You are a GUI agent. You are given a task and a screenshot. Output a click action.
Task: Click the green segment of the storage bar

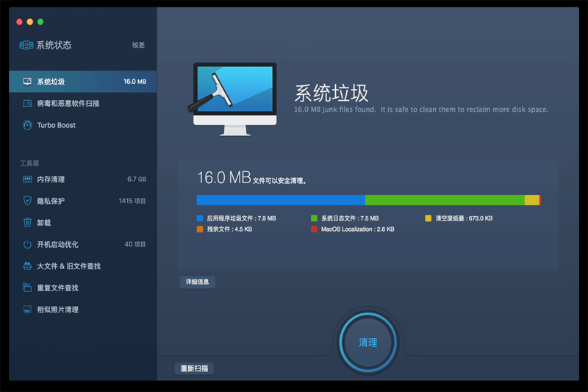tap(445, 200)
